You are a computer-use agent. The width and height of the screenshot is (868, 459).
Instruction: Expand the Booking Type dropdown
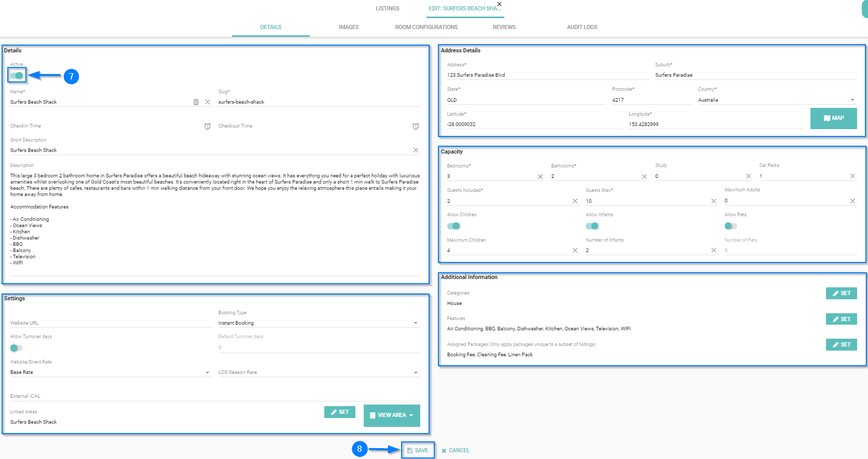(416, 323)
